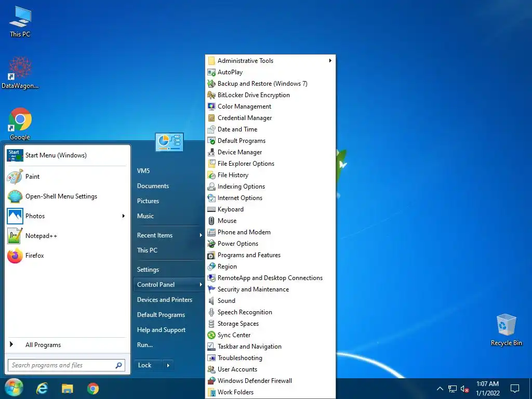
Task: Open Help and Support entry
Action: (x=161, y=330)
